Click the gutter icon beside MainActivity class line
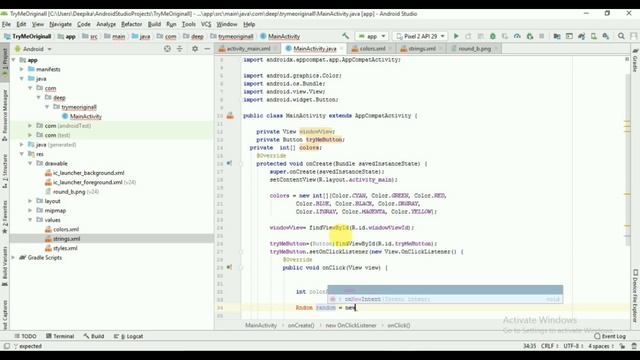This screenshot has height=360, width=640. (230, 116)
